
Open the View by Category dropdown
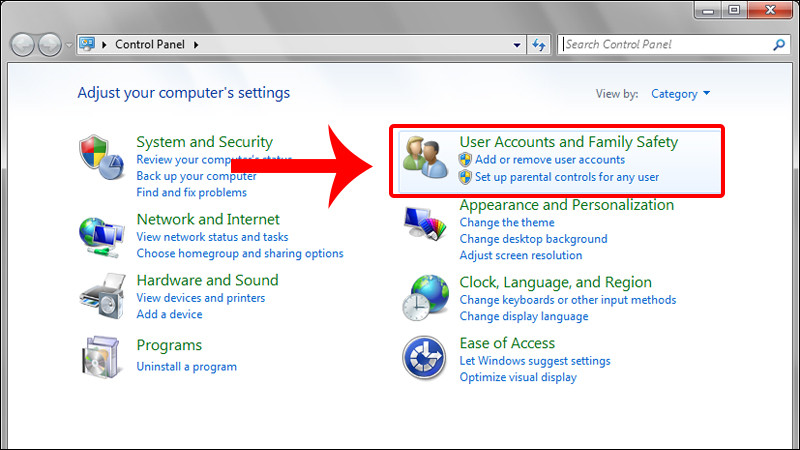(x=680, y=94)
